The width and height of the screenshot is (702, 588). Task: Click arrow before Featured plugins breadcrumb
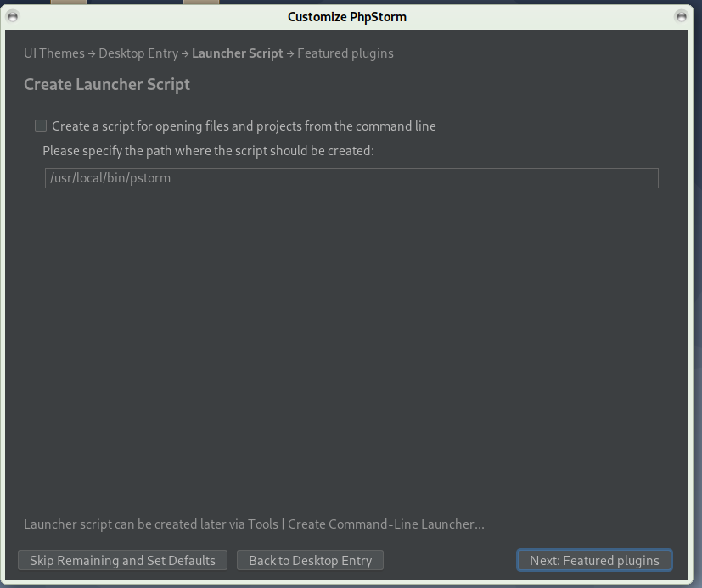[x=290, y=53]
